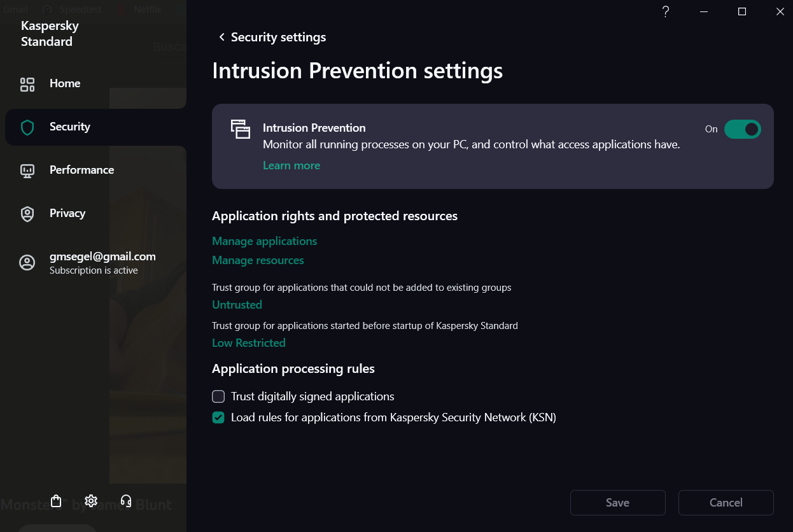Open support via the headset icon
This screenshot has width=793, height=532.
click(x=126, y=501)
